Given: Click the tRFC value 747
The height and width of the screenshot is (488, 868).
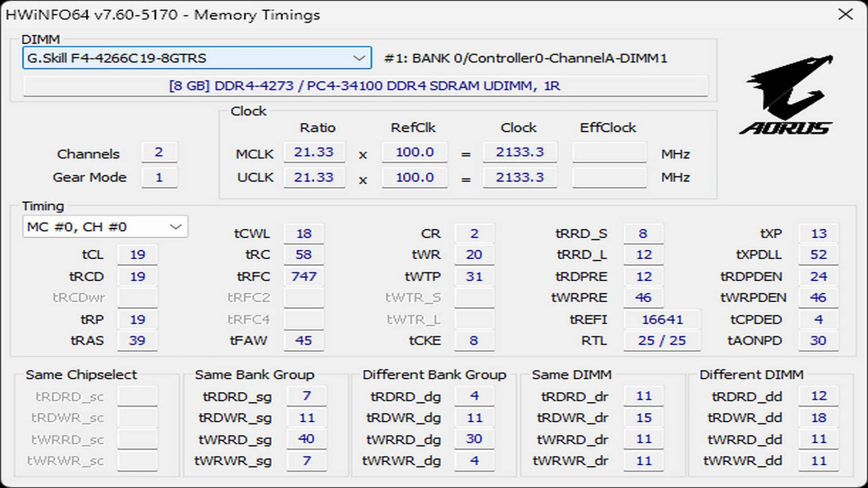Looking at the screenshot, I should point(303,276).
